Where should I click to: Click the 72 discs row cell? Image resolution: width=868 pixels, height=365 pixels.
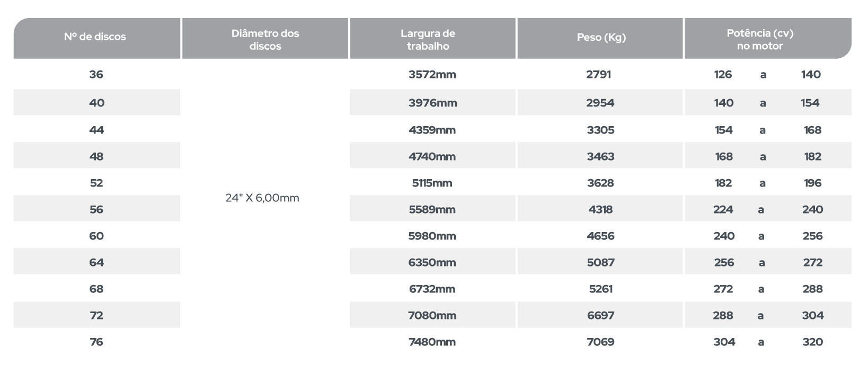pyautogui.click(x=96, y=315)
